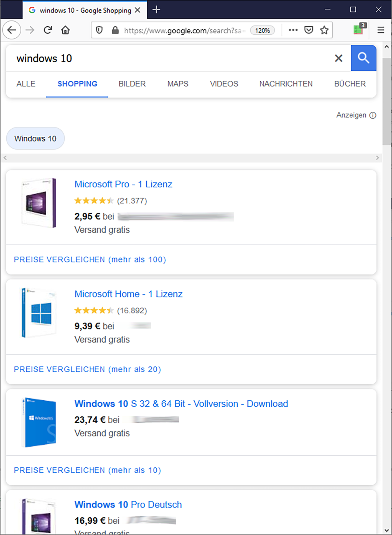Open the page actions three-dots menu
The image size is (392, 535).
(293, 30)
